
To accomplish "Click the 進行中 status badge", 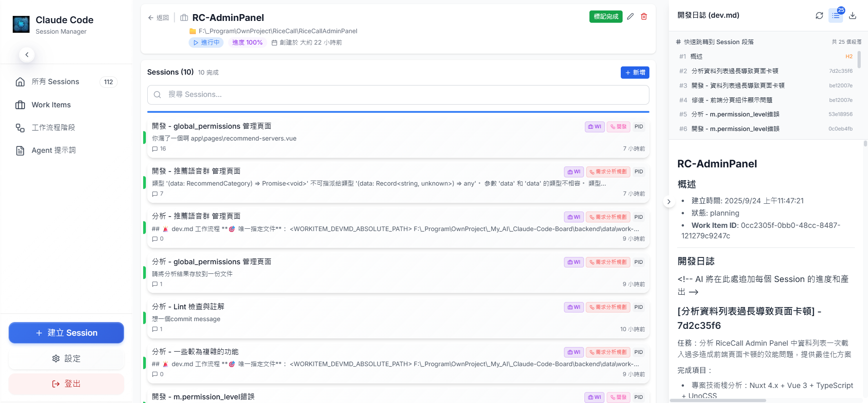I will pos(206,42).
